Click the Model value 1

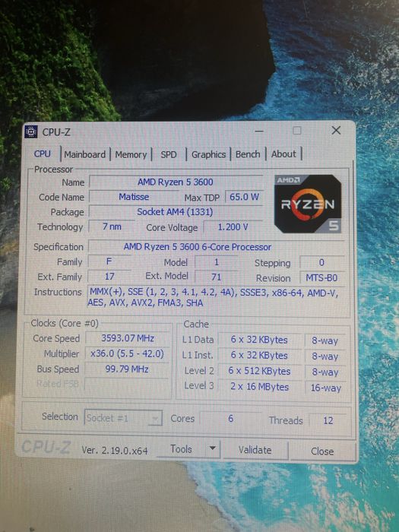pos(217,262)
